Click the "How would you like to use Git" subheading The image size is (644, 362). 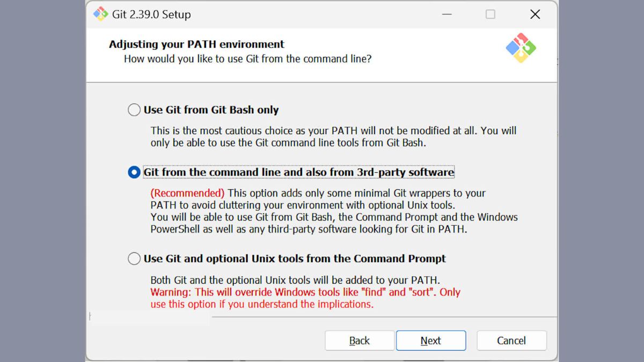click(x=247, y=59)
